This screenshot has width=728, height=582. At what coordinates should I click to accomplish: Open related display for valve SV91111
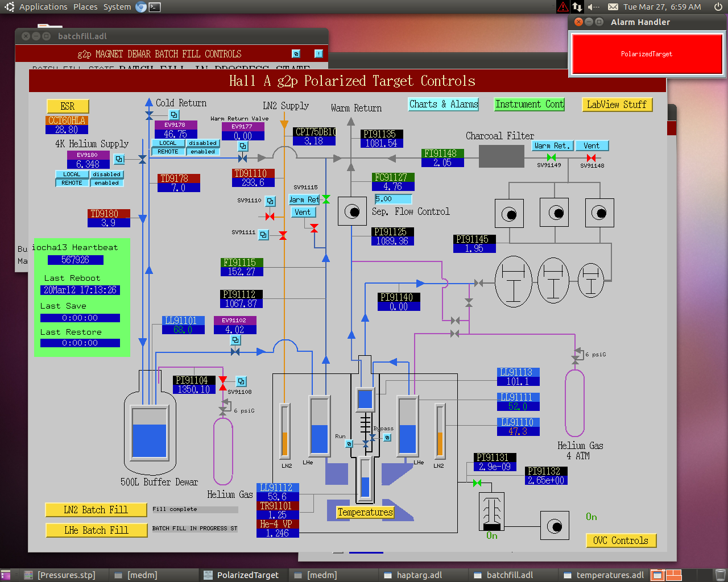[263, 234]
